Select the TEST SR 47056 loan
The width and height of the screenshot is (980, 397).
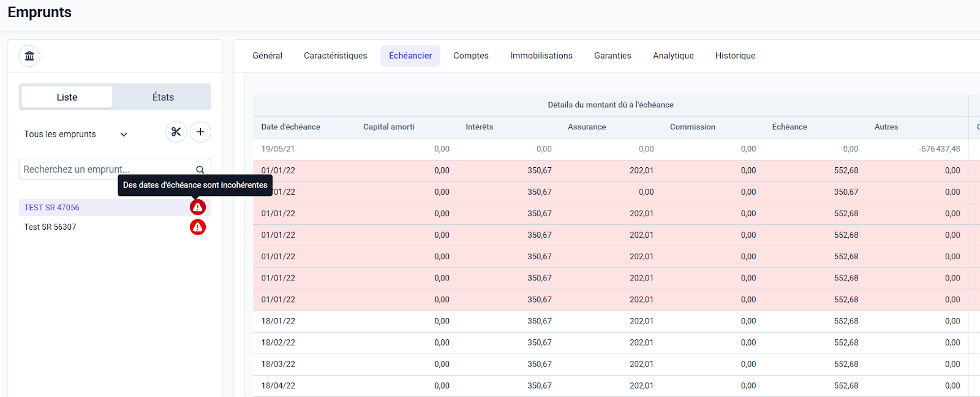click(x=52, y=208)
